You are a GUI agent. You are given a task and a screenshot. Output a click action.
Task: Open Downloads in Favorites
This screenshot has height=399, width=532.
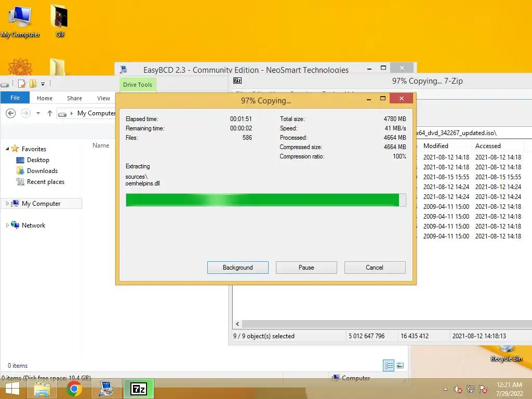(42, 170)
